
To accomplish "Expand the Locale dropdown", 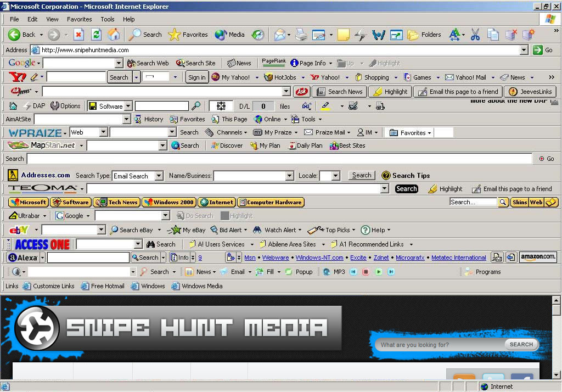I will click(335, 176).
